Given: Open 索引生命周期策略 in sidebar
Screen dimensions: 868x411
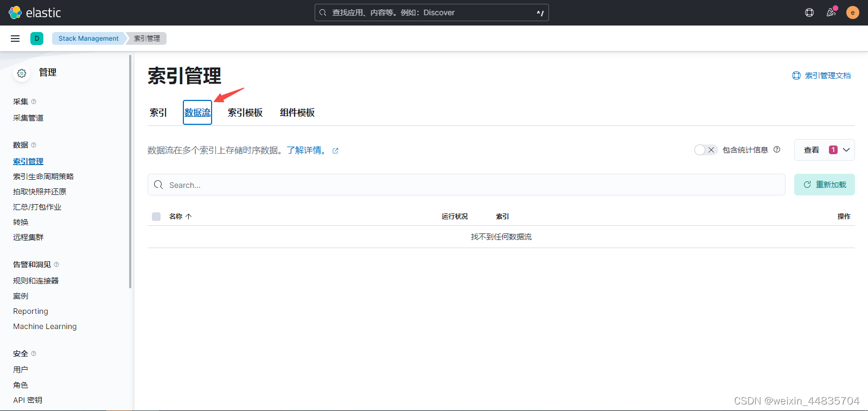Looking at the screenshot, I should click(43, 176).
